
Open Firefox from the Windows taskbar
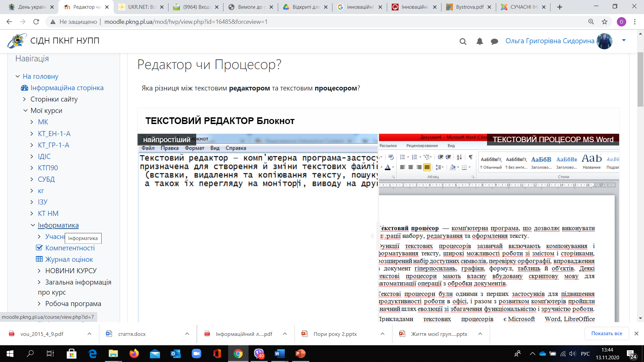coord(134,354)
